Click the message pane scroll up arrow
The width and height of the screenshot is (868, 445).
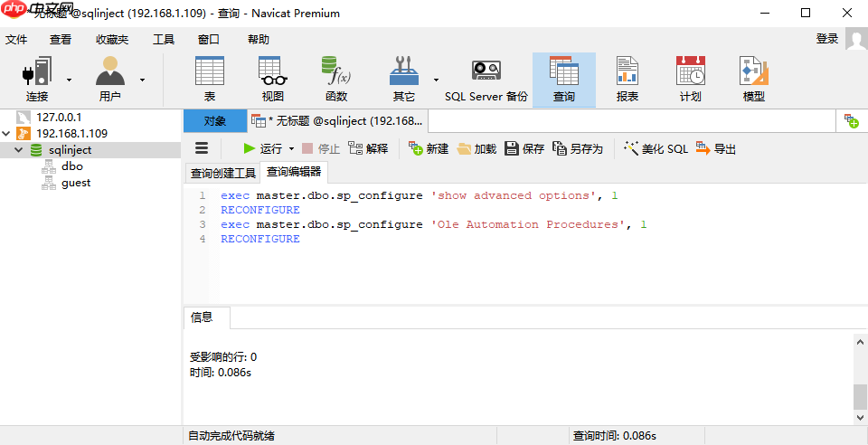tap(860, 342)
